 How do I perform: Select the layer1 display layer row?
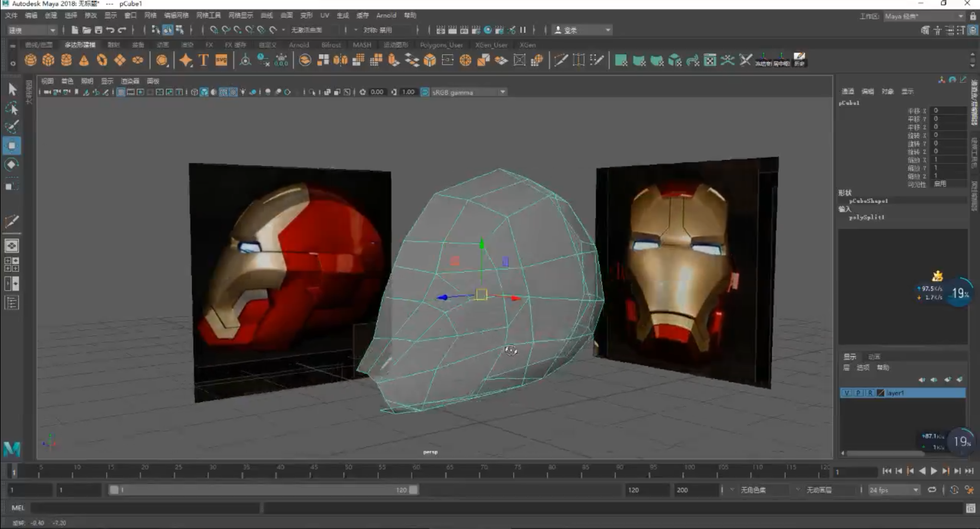coord(903,393)
